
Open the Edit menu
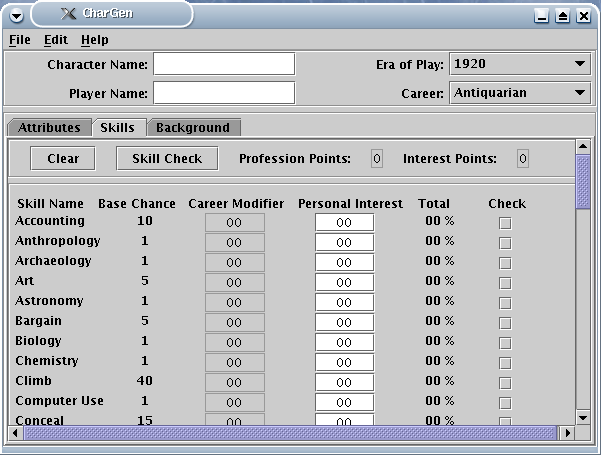pyautogui.click(x=56, y=40)
